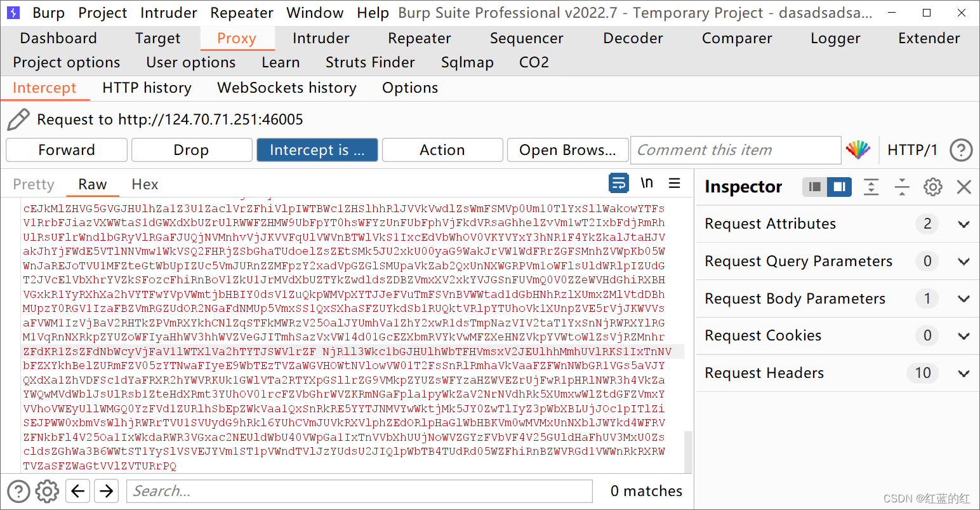
Task: Open search settings gear icon at bottom
Action: click(x=47, y=491)
